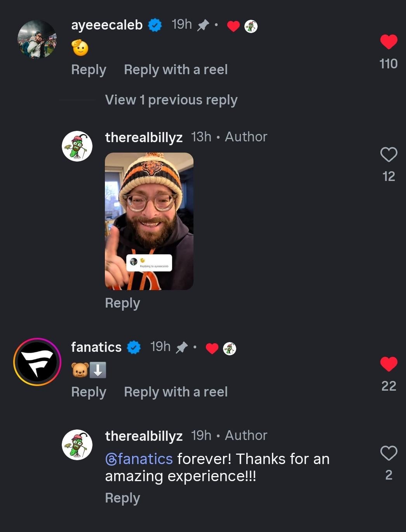Click the pin icon on the fanatics comment
Viewport: 406px width, 532px height.
pos(181,348)
